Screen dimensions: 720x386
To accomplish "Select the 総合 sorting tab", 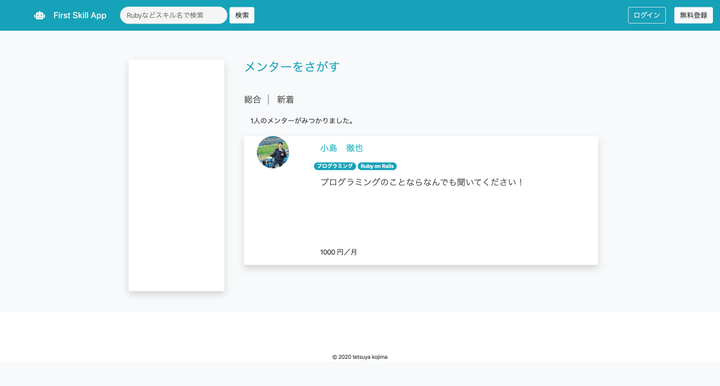I will 253,100.
